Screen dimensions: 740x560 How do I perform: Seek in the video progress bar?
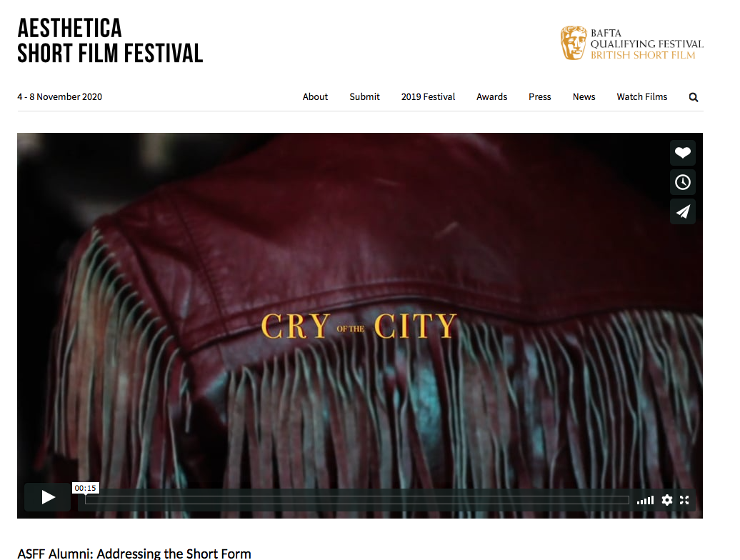pos(357,500)
